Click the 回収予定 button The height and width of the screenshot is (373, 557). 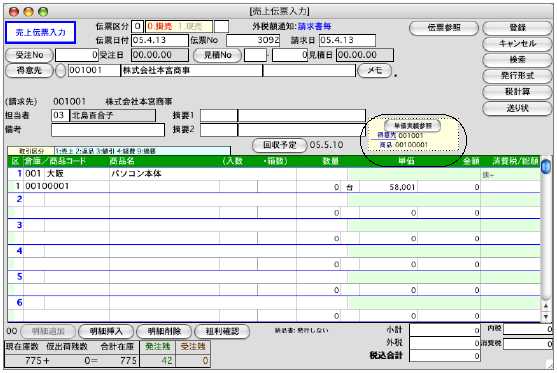pos(279,145)
